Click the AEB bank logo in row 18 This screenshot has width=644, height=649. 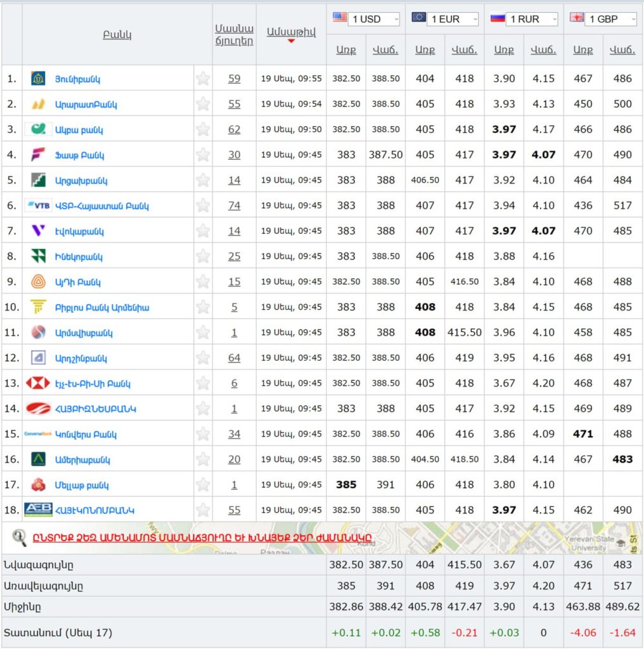(38, 510)
